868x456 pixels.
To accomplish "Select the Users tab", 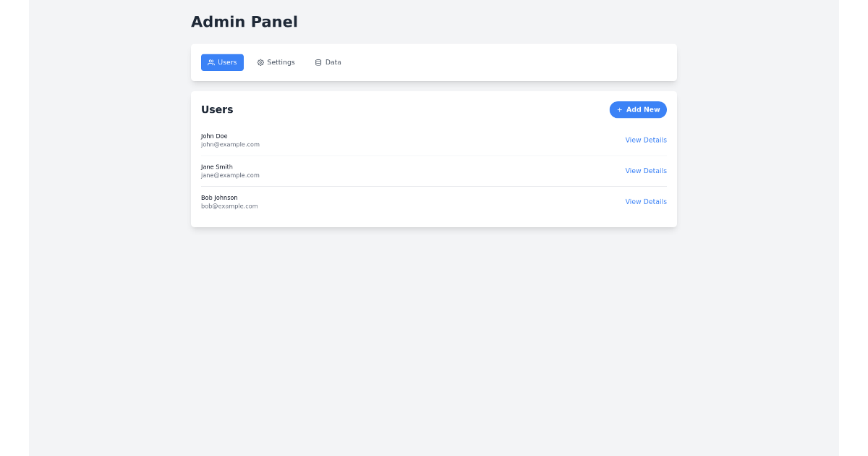I will 222,62.
